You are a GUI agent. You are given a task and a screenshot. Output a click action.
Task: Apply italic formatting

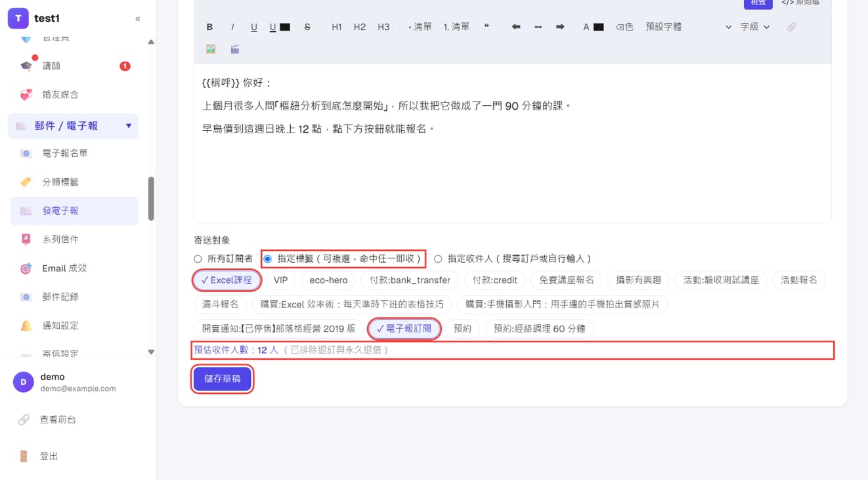pyautogui.click(x=232, y=27)
